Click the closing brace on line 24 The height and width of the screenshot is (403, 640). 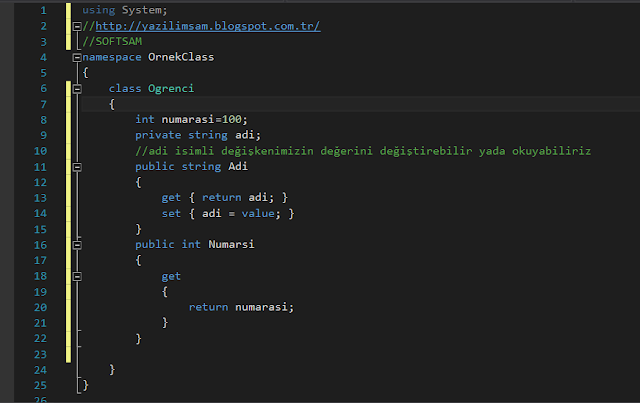(x=112, y=370)
